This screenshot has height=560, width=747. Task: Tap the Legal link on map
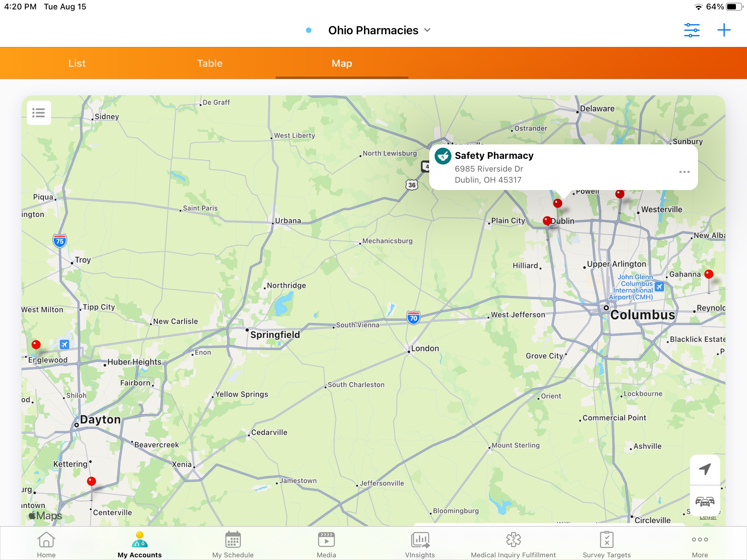[707, 517]
